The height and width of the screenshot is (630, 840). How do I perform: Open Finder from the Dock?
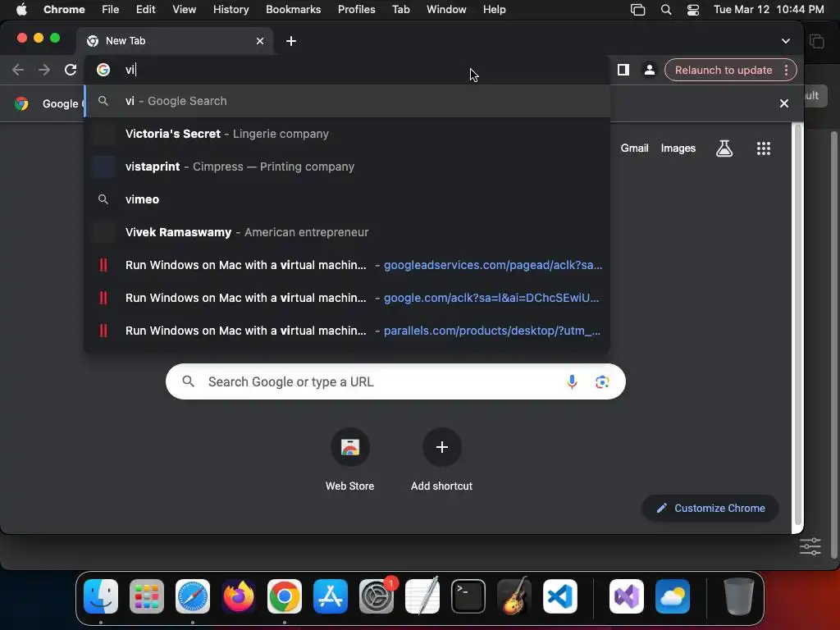point(101,596)
